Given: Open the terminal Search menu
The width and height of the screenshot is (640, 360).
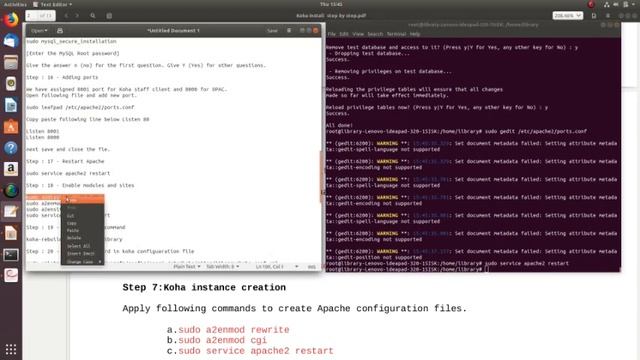Looking at the screenshot, I should point(375,34).
